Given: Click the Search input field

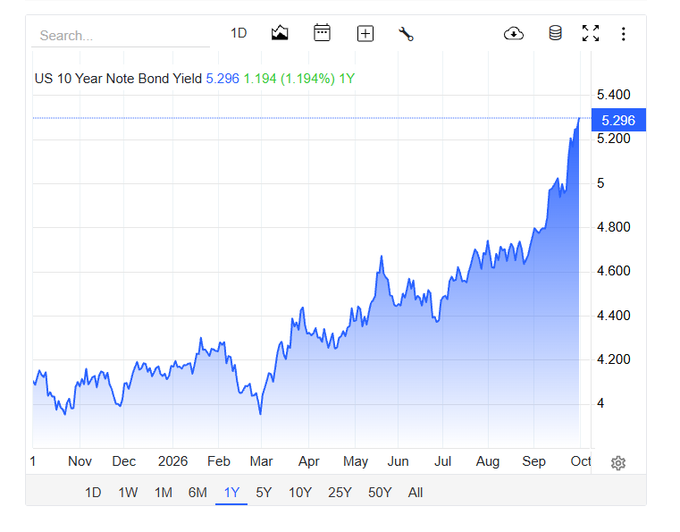Looking at the screenshot, I should tap(121, 36).
